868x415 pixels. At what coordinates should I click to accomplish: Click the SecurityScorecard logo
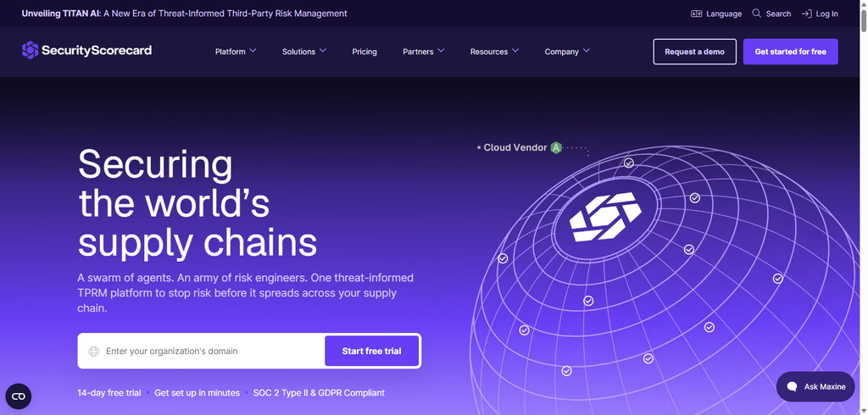click(x=86, y=50)
